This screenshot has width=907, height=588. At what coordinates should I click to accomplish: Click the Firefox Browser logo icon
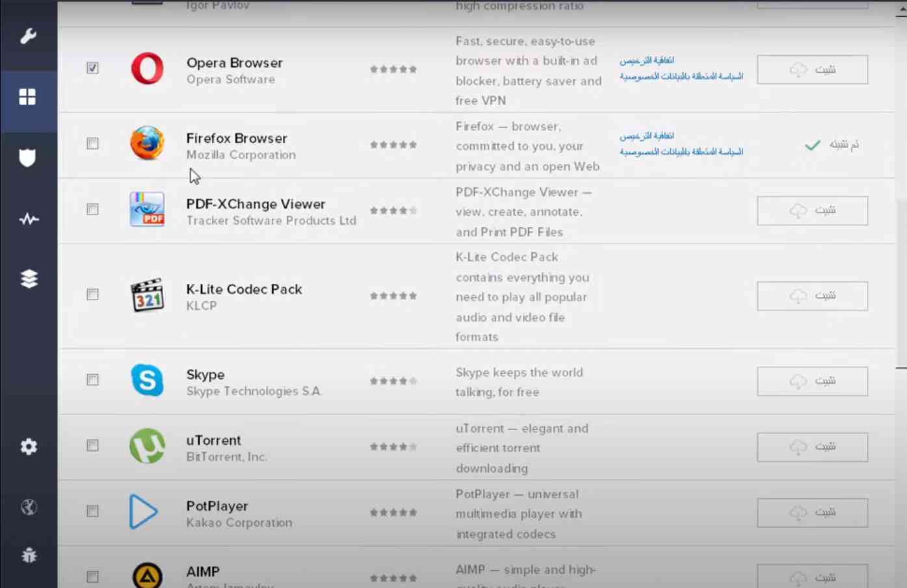[x=147, y=143]
